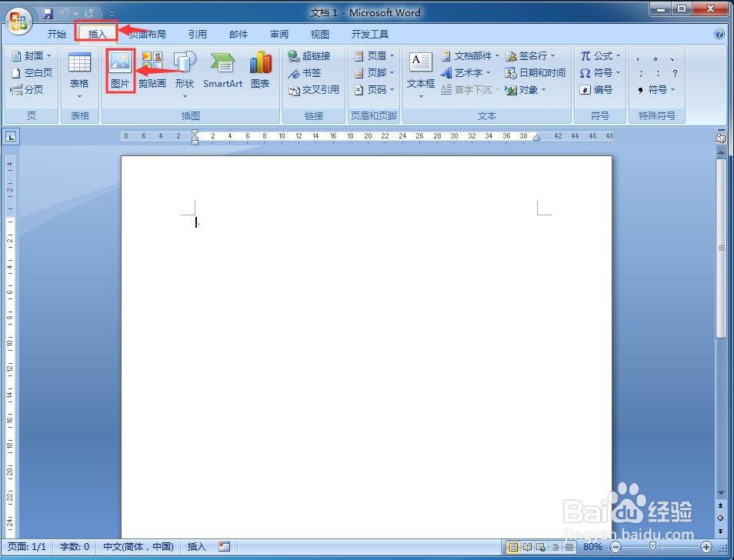Switch to Web Layout view
The height and width of the screenshot is (560, 734).
(x=541, y=546)
